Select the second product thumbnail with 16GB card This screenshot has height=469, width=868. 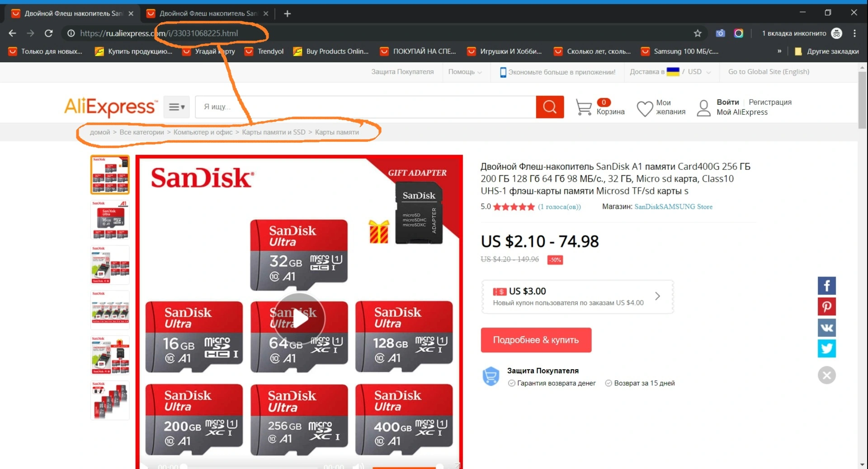point(110,220)
